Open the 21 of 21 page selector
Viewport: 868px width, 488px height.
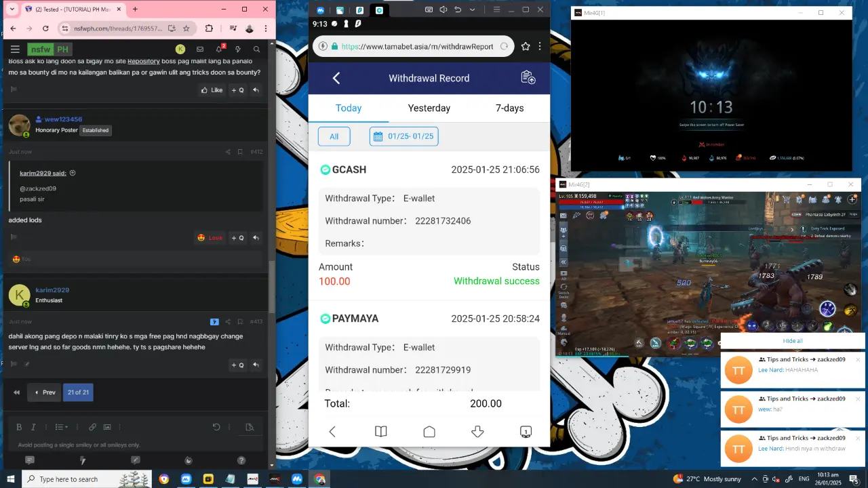(x=78, y=392)
